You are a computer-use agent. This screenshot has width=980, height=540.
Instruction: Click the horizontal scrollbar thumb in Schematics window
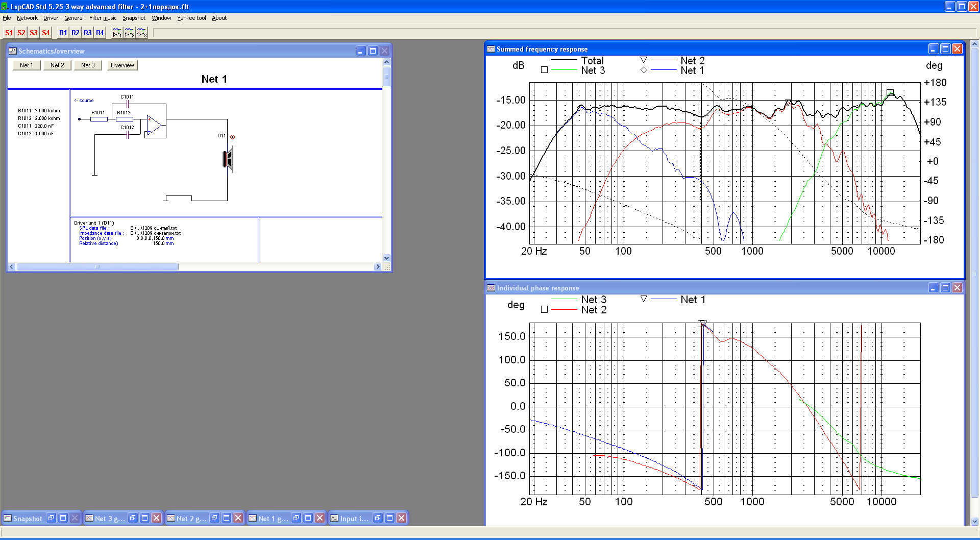(97, 266)
